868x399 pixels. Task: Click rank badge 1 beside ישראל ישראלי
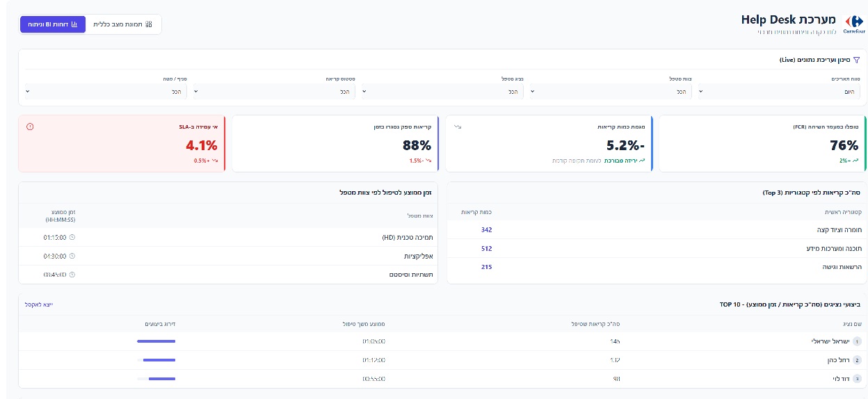(857, 341)
